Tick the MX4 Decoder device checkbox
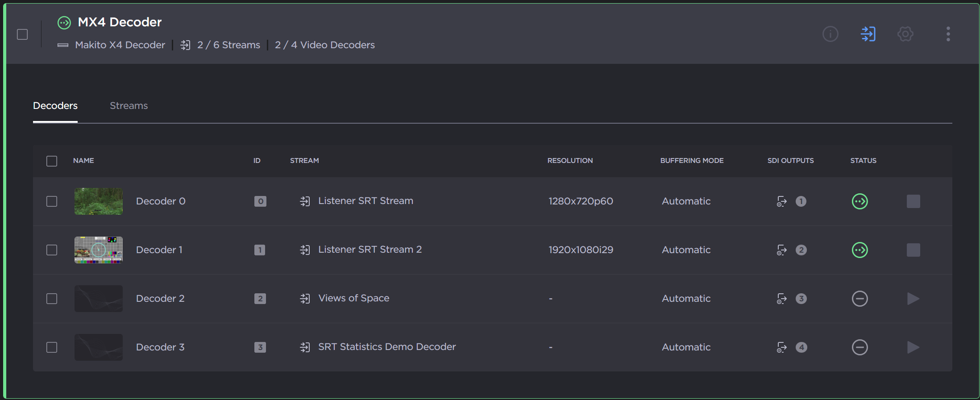The image size is (980, 400). point(22,34)
